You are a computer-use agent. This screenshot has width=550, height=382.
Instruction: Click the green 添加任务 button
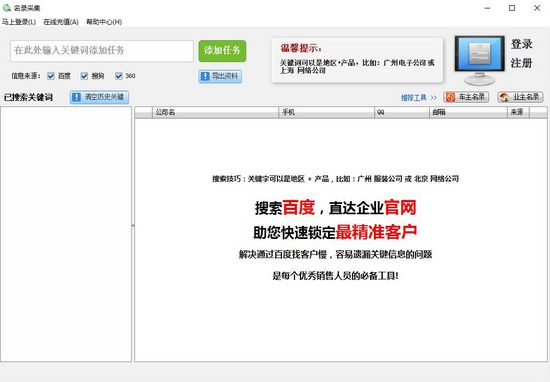222,51
